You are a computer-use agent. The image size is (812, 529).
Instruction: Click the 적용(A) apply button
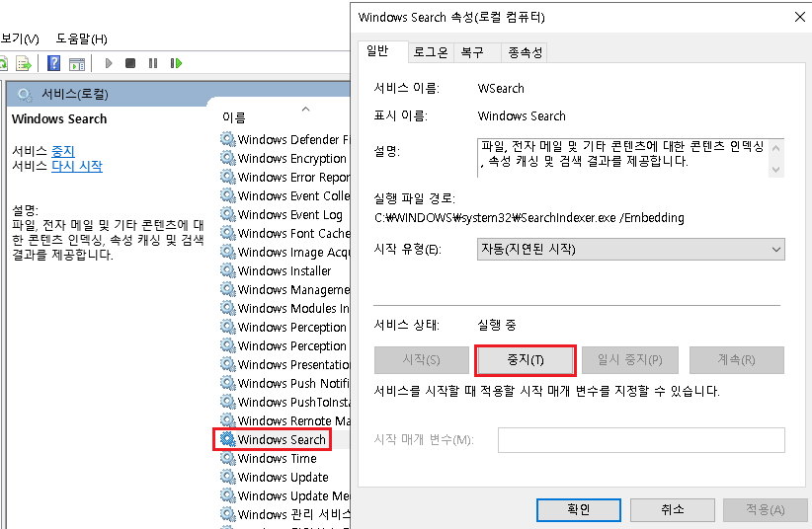coord(766,510)
